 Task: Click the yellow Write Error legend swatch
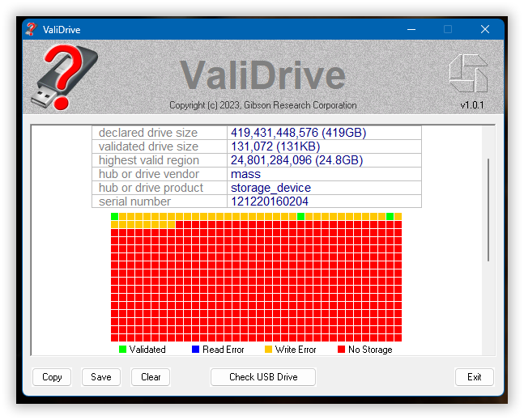[x=268, y=350]
